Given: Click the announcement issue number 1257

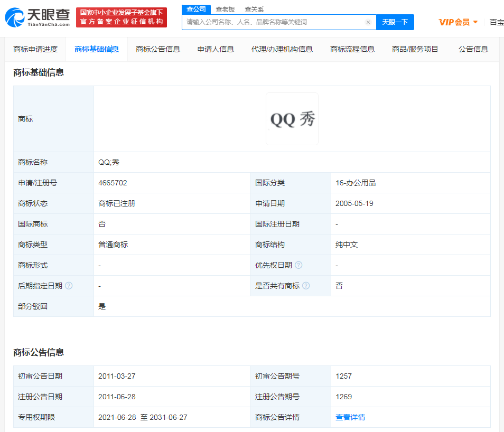Looking at the screenshot, I should [343, 376].
